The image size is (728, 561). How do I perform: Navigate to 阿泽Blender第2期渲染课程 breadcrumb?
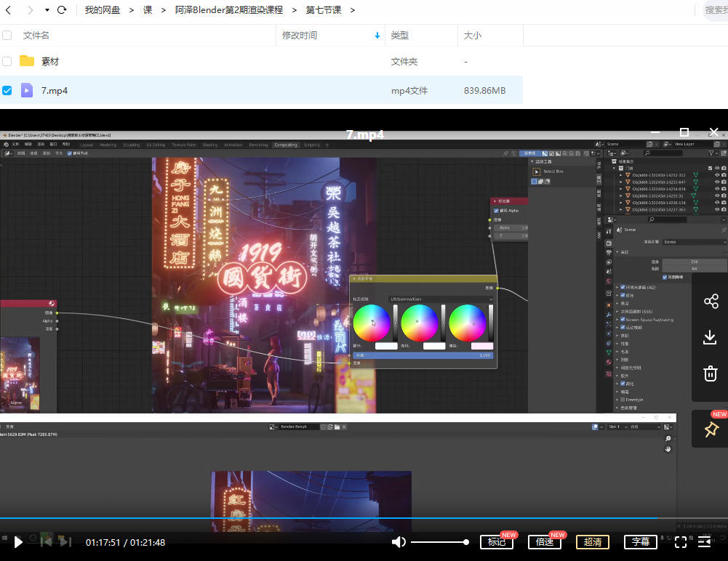pyautogui.click(x=229, y=9)
